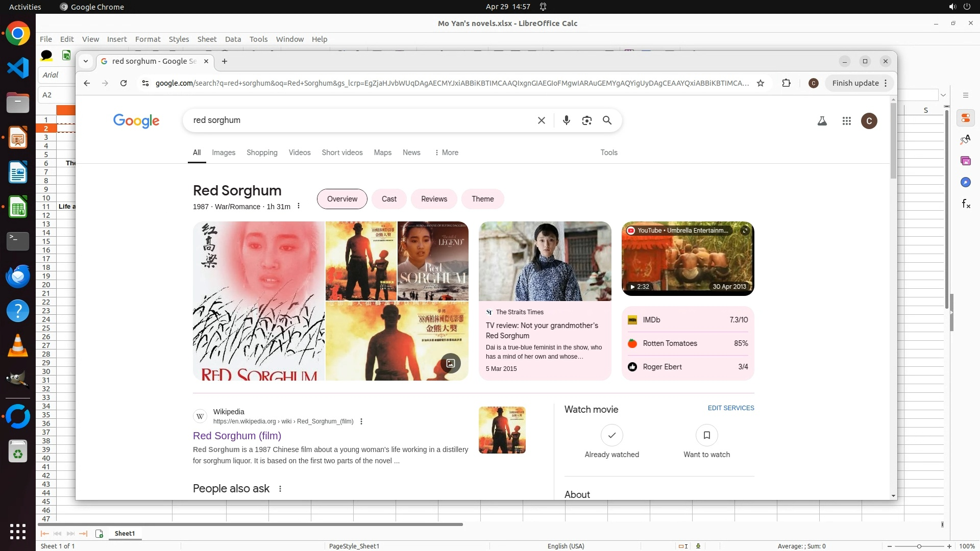Open Search Labs flask icon
This screenshot has height=551, width=980.
point(822,121)
